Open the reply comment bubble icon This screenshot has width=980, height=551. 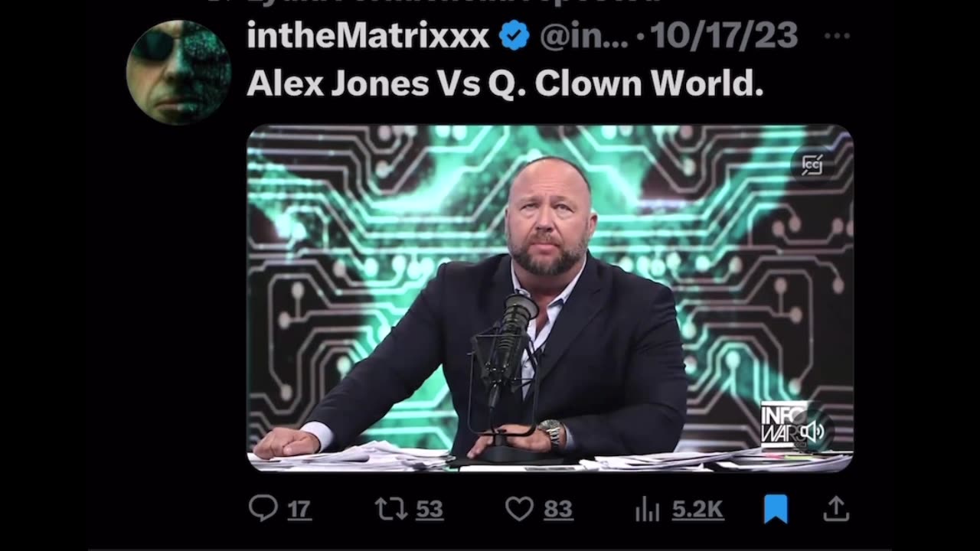pyautogui.click(x=263, y=508)
